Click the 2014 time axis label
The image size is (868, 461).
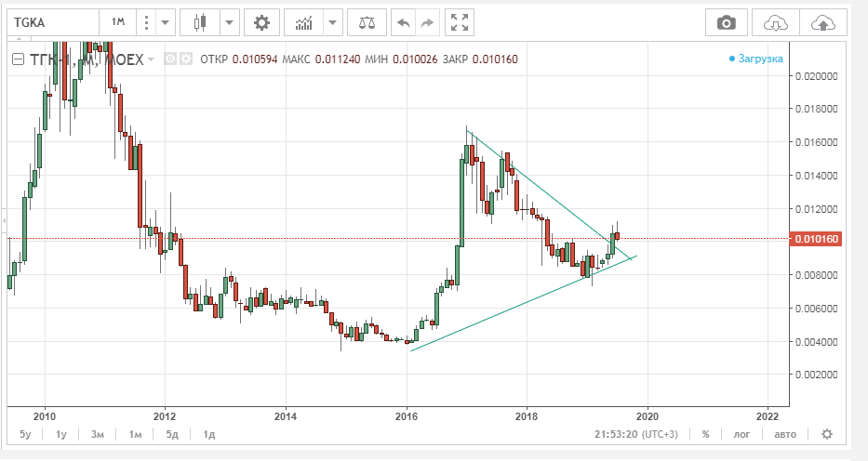click(286, 415)
